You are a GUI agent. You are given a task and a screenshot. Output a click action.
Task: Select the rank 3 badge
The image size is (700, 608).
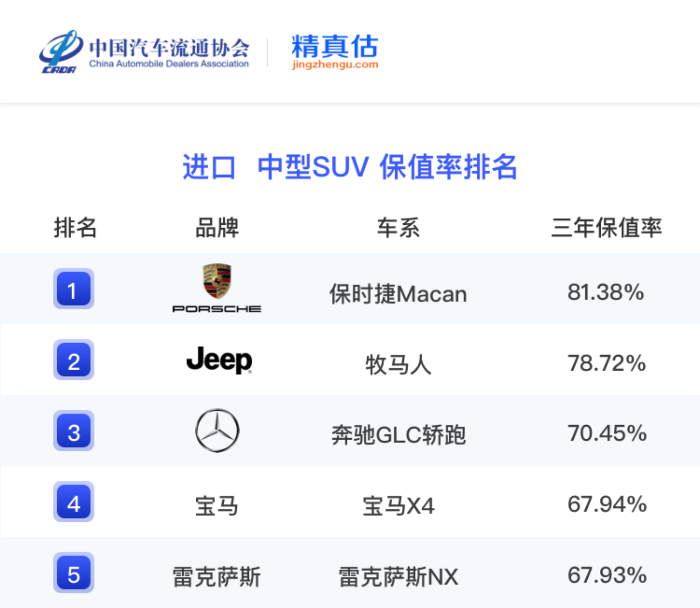(74, 431)
